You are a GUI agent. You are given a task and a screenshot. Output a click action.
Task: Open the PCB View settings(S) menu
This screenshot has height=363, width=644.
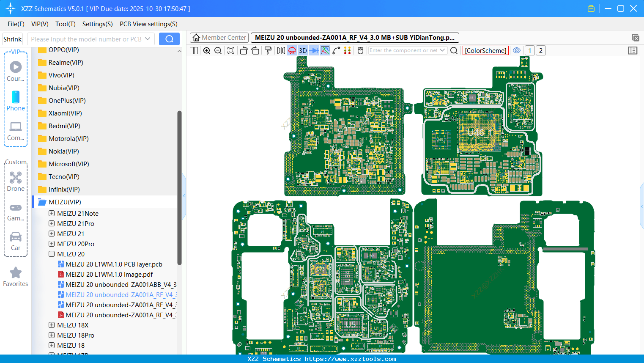(x=148, y=24)
